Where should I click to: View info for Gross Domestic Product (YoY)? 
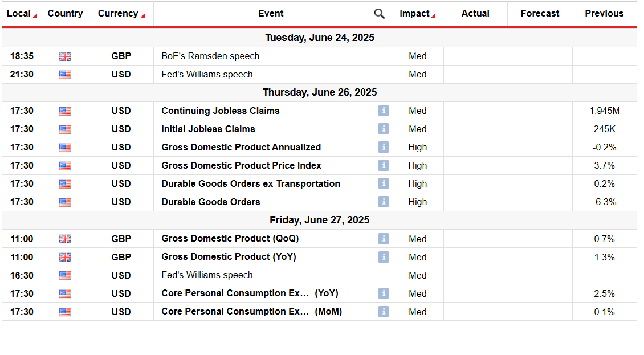[383, 258]
